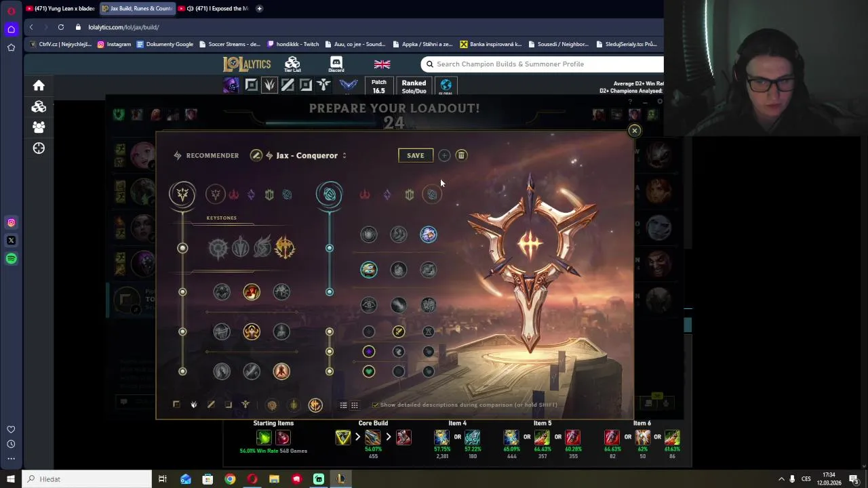Set secondary tree to Resolve
The height and width of the screenshot is (488, 868).
click(410, 195)
